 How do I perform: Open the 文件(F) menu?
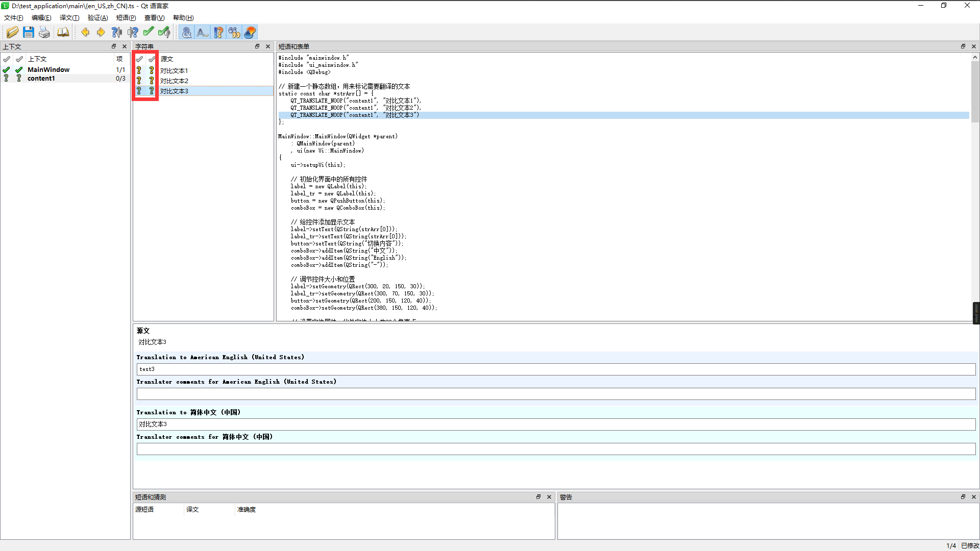pos(14,18)
